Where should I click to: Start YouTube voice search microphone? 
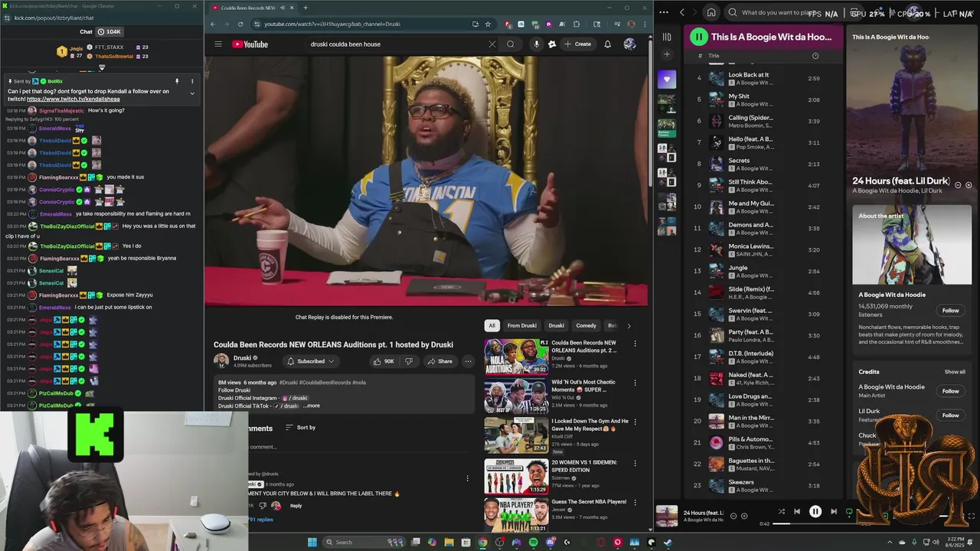(536, 44)
